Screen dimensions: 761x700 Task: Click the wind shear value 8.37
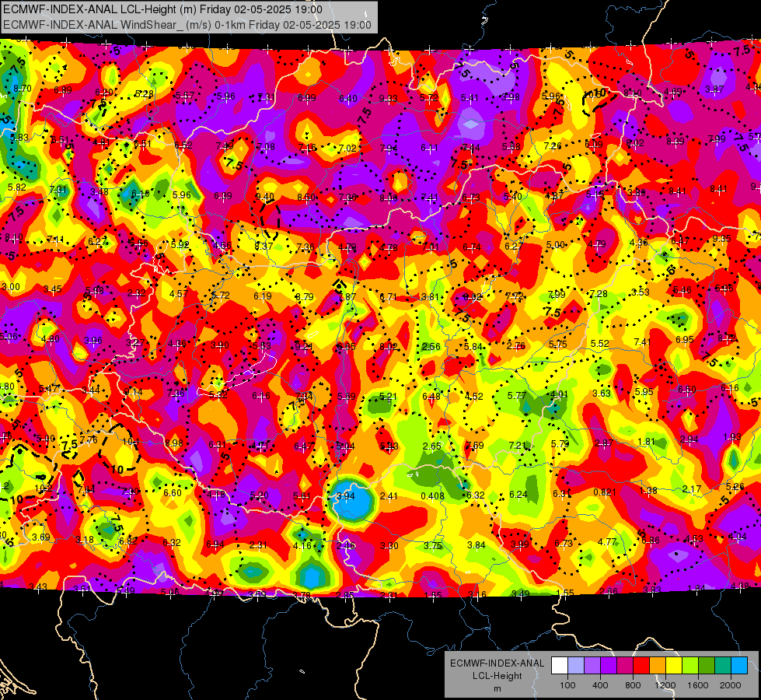[x=264, y=247]
